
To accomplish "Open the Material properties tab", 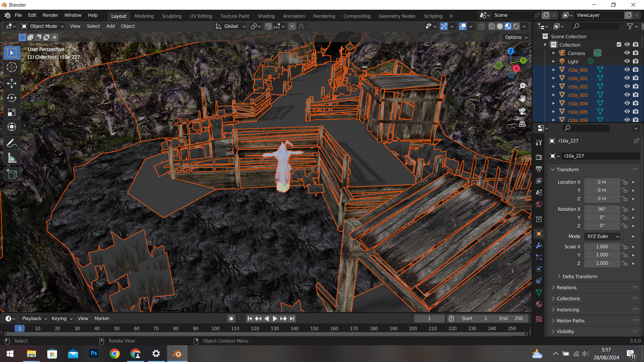I will [539, 304].
